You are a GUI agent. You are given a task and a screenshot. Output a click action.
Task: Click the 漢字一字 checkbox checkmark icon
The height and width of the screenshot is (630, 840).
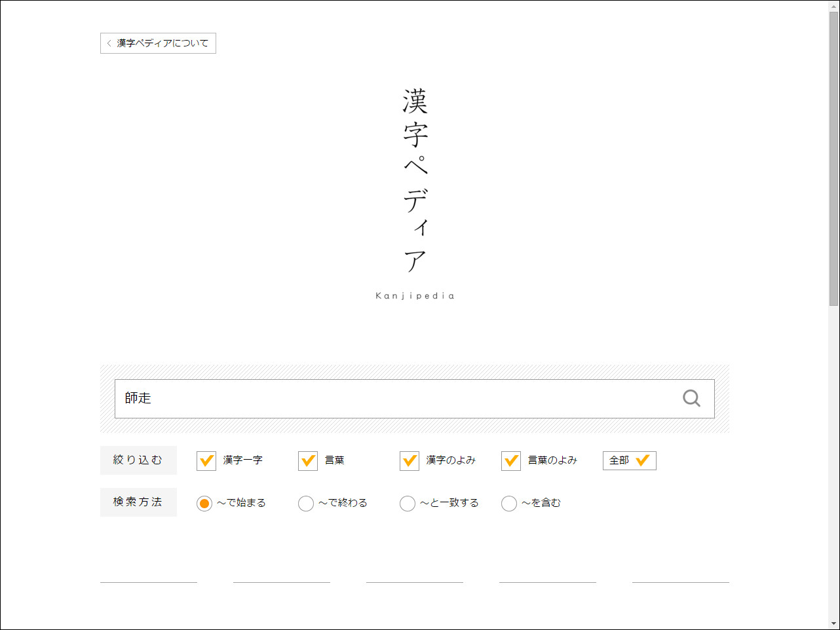point(206,461)
